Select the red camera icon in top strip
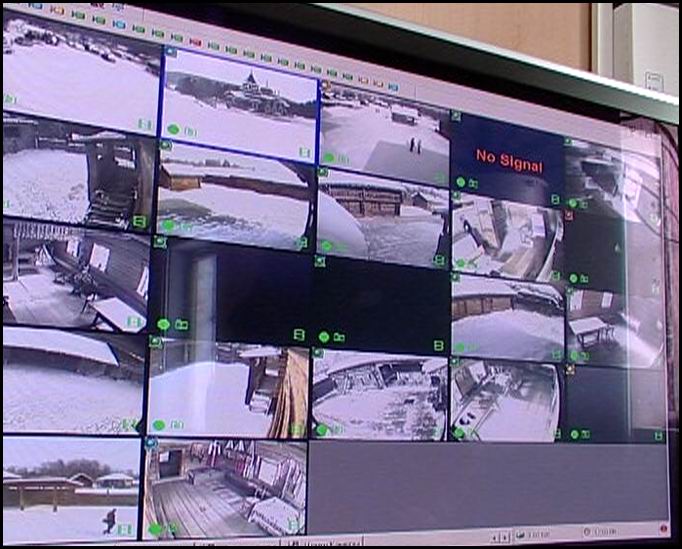The height and width of the screenshot is (549, 682). 196,42
